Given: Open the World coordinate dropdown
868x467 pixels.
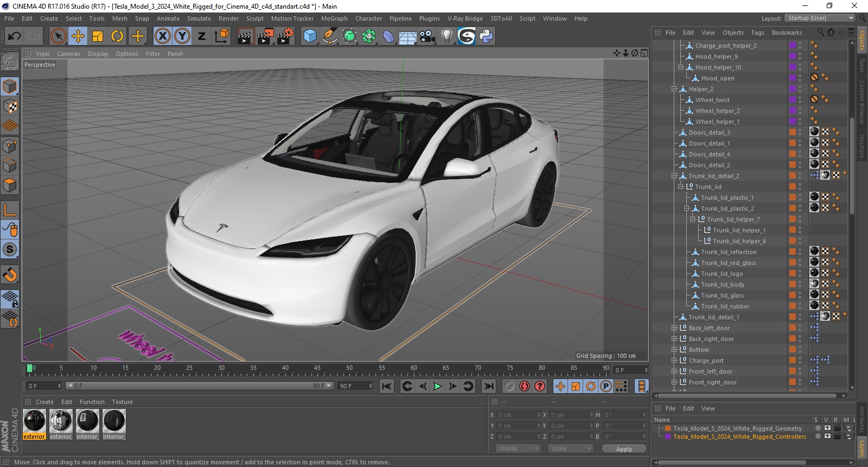Looking at the screenshot, I should (x=518, y=449).
